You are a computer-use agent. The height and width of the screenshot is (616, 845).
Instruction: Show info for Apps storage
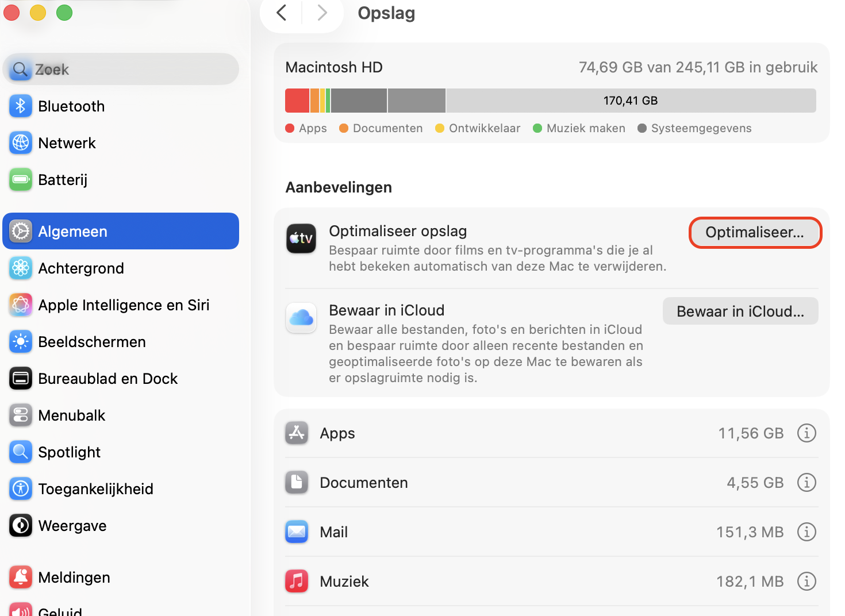tap(806, 433)
